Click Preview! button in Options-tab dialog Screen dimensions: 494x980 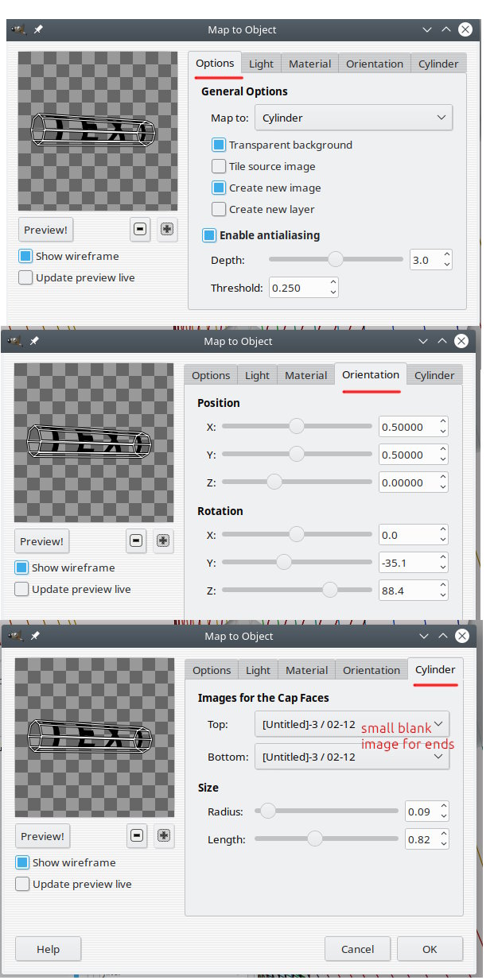click(x=45, y=230)
